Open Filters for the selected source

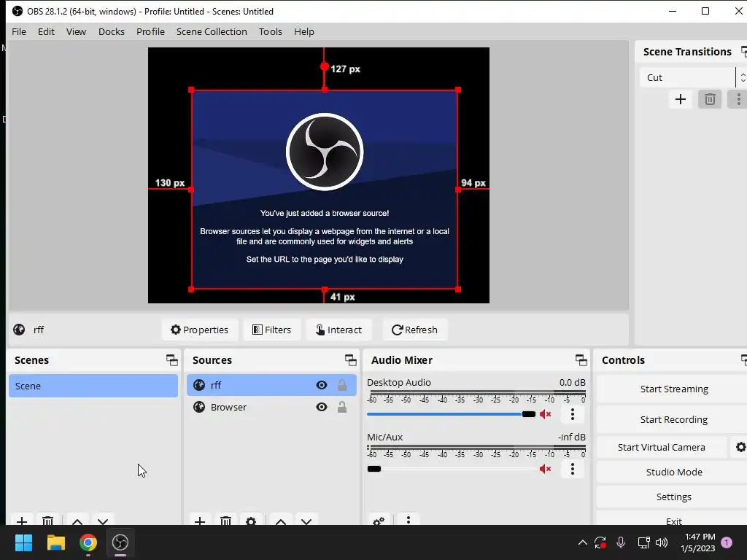click(271, 330)
